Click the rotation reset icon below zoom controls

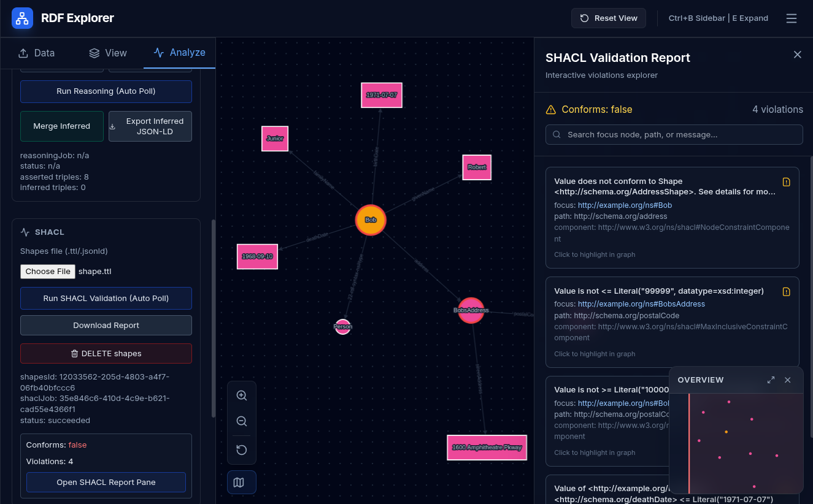[241, 449]
